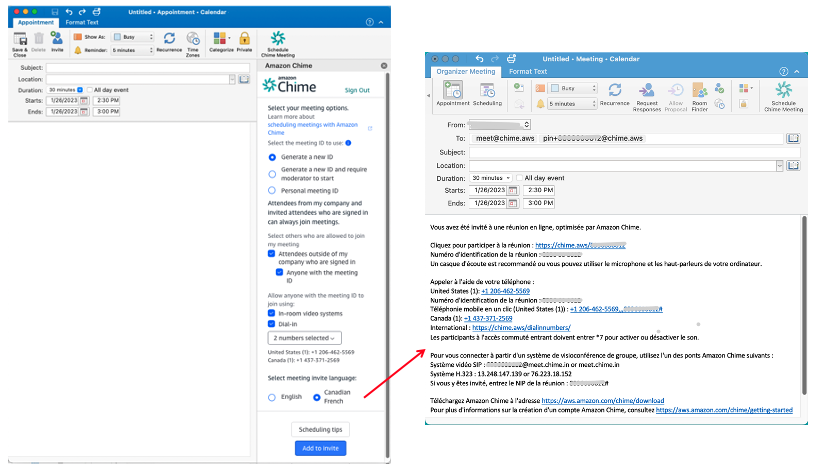Click the lock private icon in Meeting window
Viewport: 817px width, 470px height.
coord(744,104)
